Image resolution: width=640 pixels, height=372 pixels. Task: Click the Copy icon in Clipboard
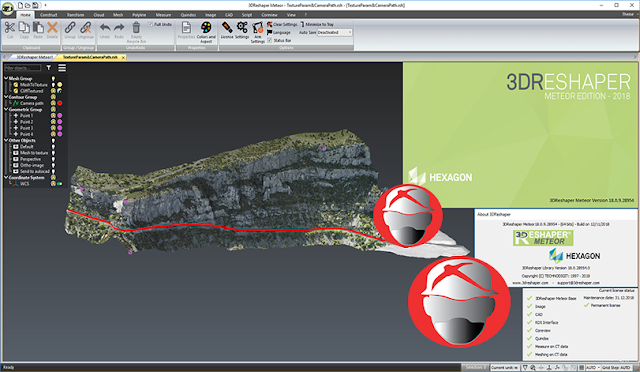pos(24,28)
